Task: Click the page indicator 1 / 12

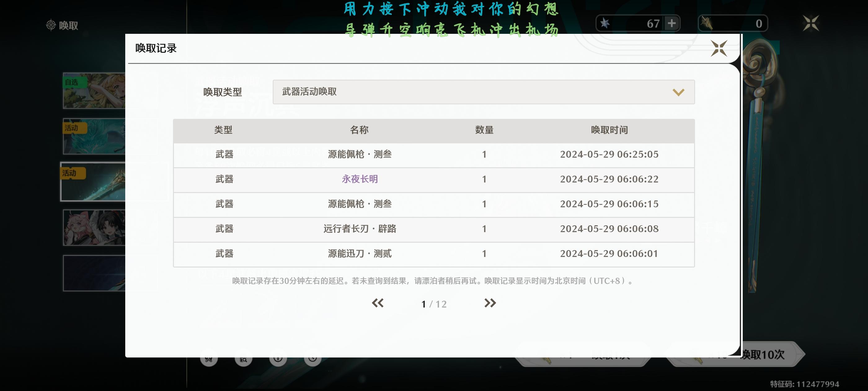Action: (x=434, y=304)
